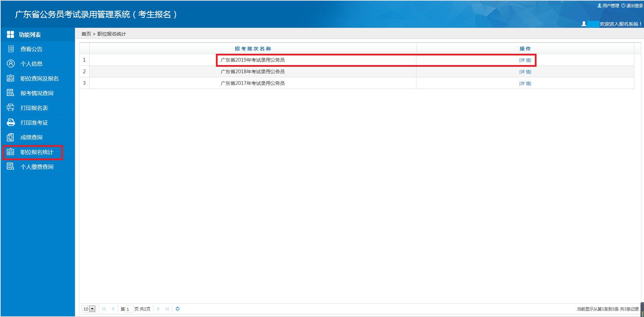Click the row number 1 cell

click(84, 60)
